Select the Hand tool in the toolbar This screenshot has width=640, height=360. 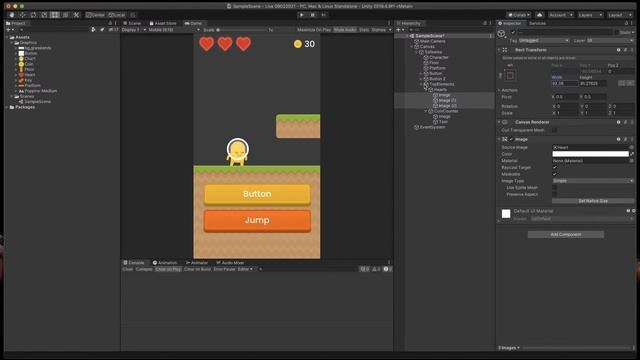11,15
